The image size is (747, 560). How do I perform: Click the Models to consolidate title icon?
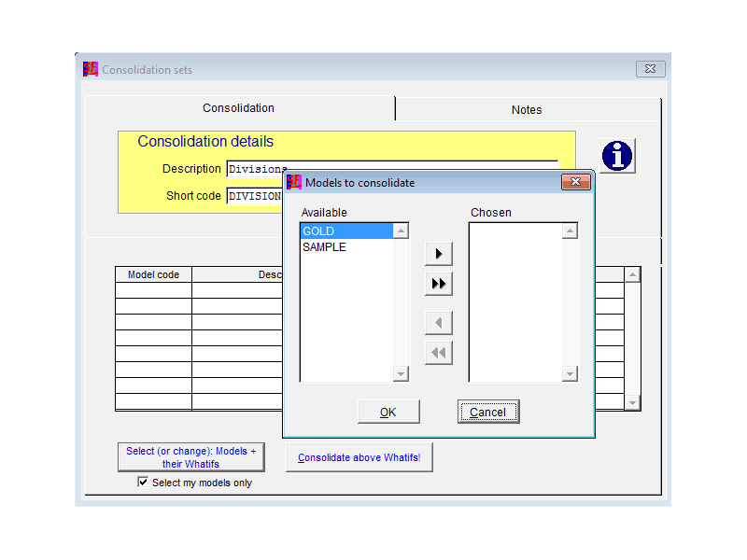pos(294,182)
